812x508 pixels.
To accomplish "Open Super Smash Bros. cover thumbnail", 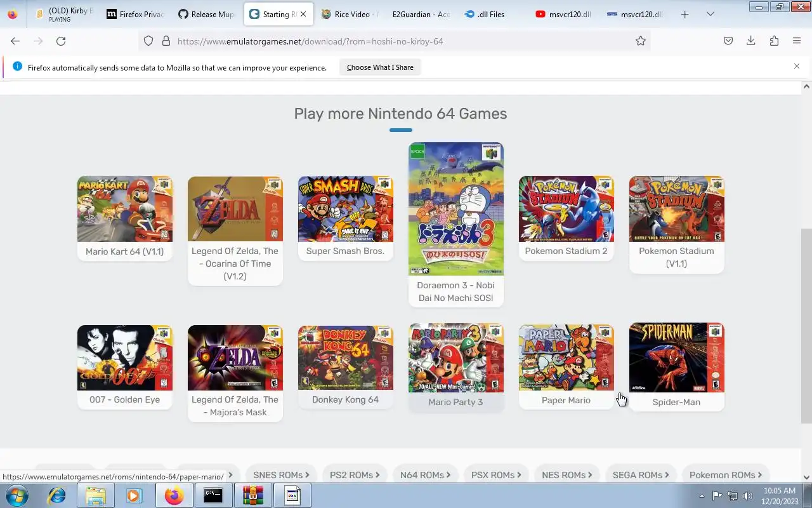I will 346,209.
